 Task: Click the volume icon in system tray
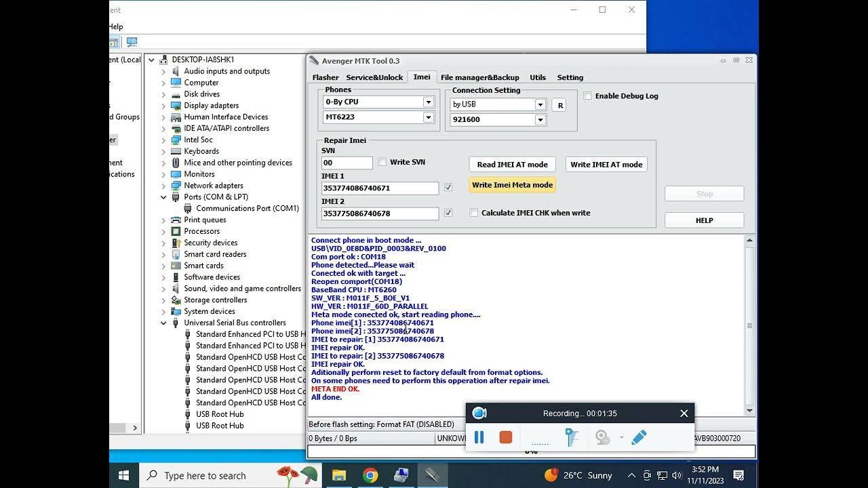click(x=677, y=475)
